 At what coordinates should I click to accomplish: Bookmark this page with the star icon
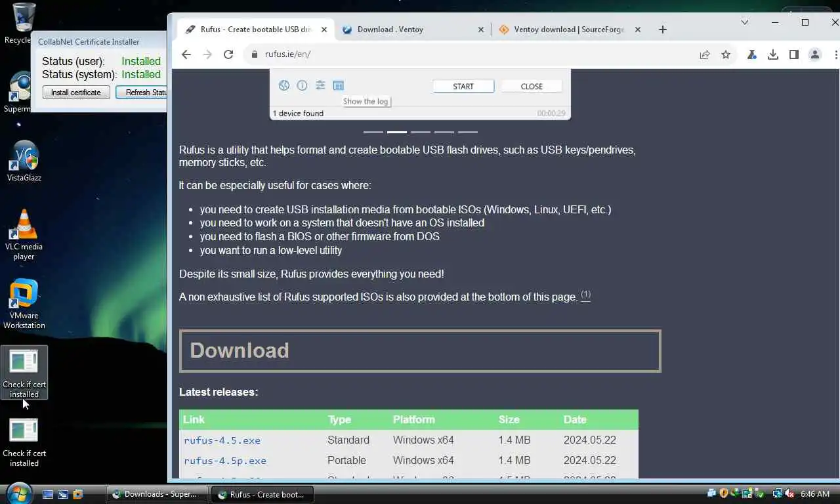726,54
